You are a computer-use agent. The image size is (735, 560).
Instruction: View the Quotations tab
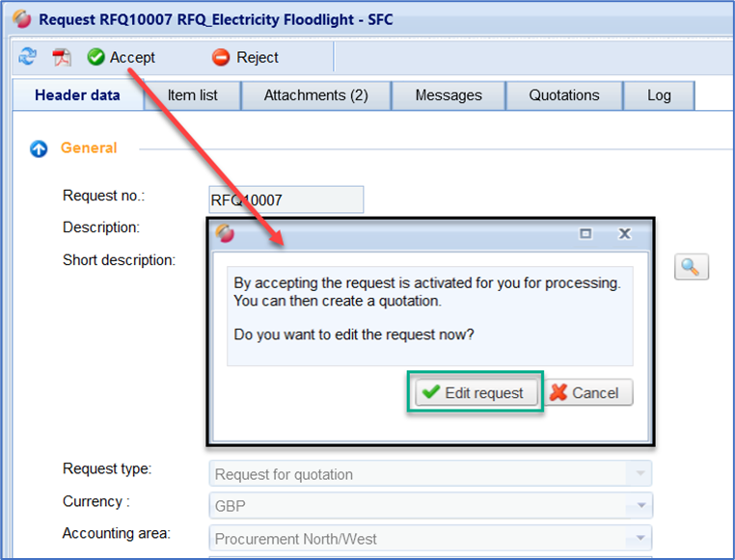[564, 95]
